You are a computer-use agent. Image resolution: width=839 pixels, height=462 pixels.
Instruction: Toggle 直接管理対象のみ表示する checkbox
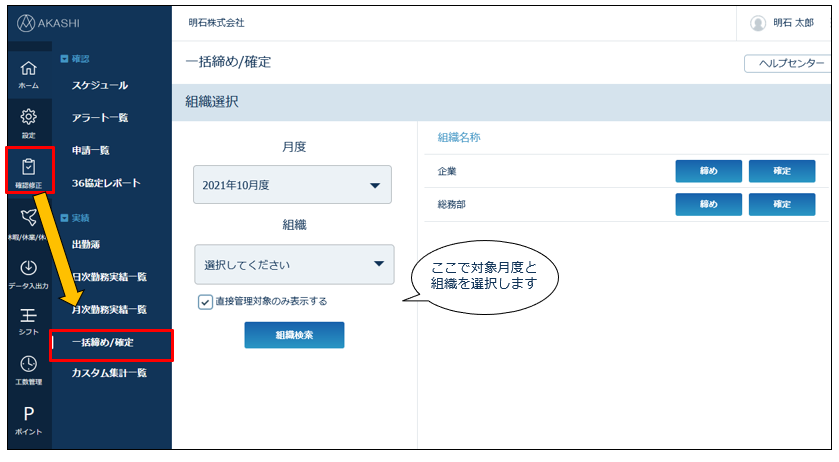(205, 302)
